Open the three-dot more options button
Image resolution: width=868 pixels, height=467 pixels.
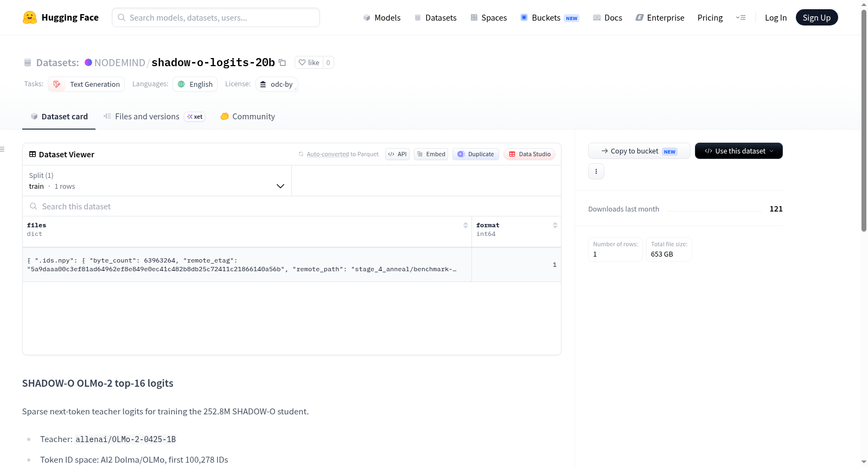click(x=596, y=171)
